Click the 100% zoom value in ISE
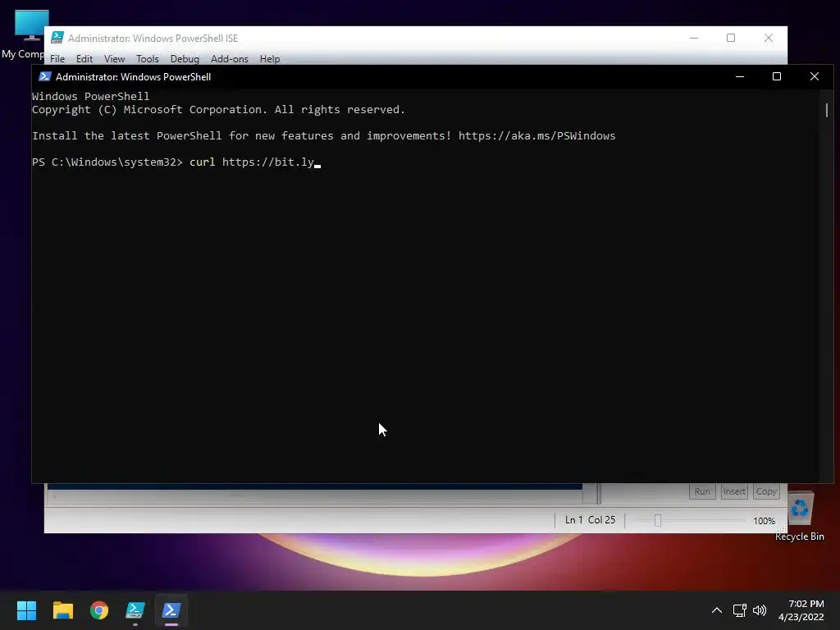 tap(764, 521)
